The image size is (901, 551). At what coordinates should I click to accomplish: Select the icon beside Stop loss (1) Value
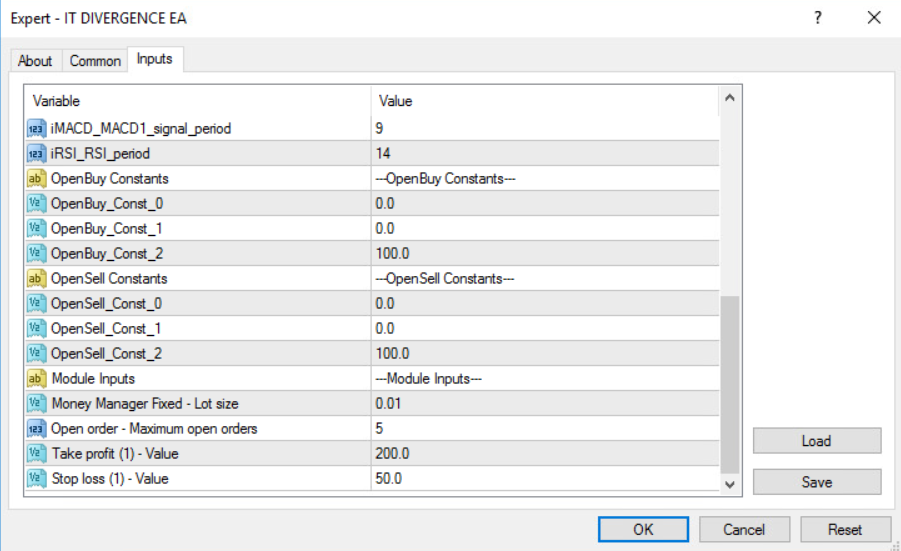coord(36,479)
